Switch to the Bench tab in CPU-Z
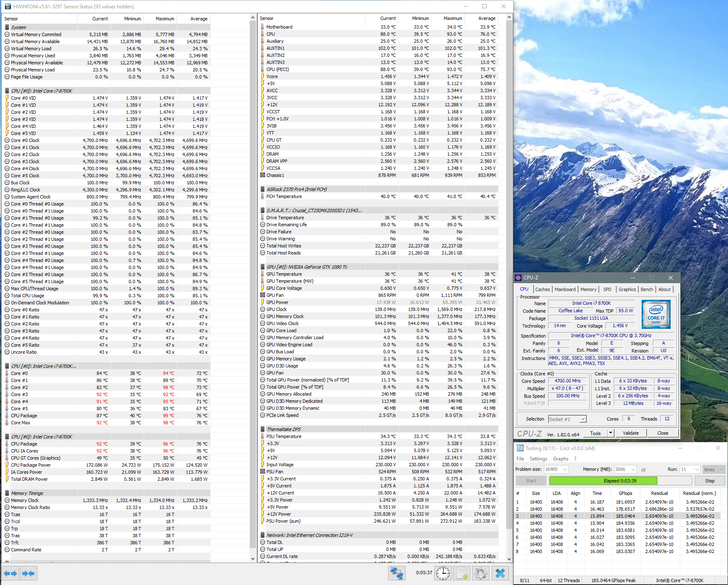Screen dimensions: 728x585 click(647, 289)
